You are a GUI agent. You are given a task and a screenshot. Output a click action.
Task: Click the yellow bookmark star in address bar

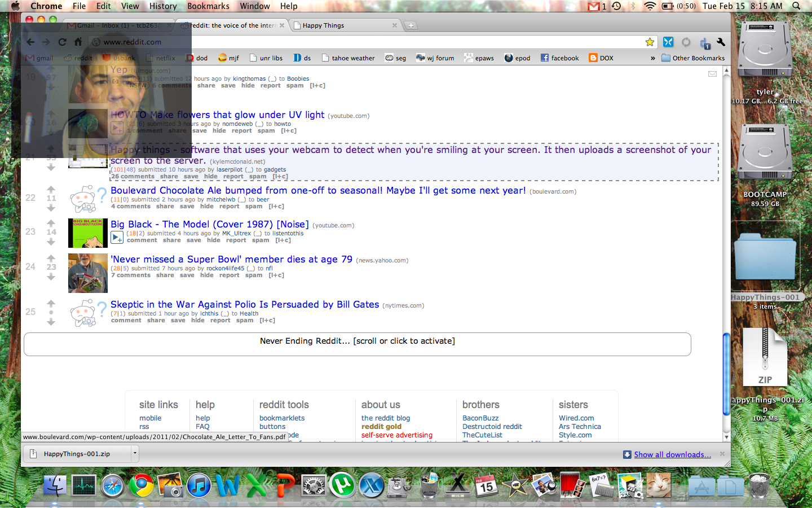point(650,42)
